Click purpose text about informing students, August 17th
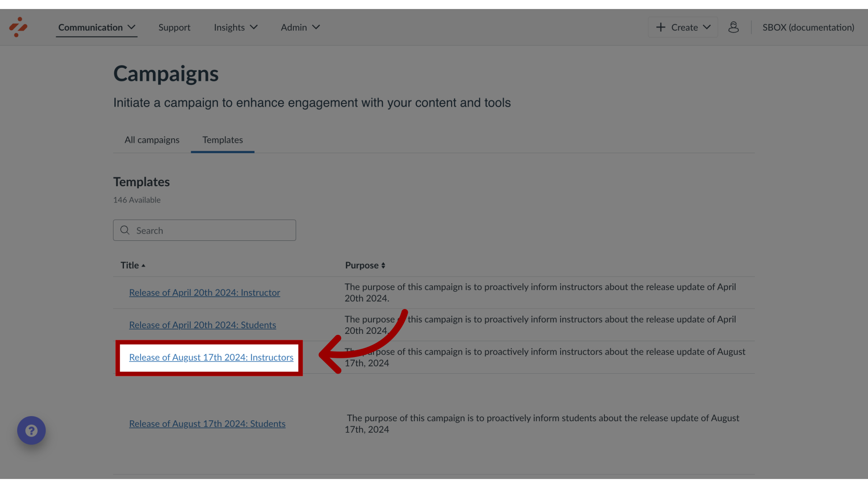Screen dimensions: 868x488 click(x=542, y=424)
